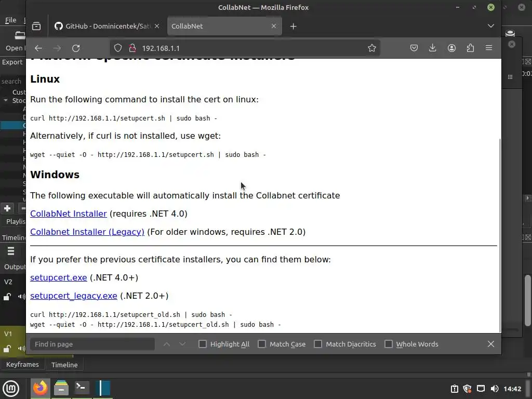Image resolution: width=532 pixels, height=399 pixels.
Task: Click the Firefox page vertical scrollbar
Action: tap(500, 234)
